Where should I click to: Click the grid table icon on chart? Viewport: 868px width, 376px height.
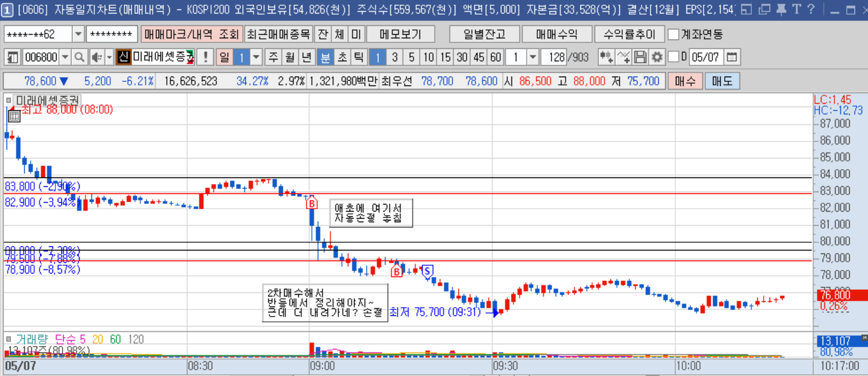tap(14, 116)
